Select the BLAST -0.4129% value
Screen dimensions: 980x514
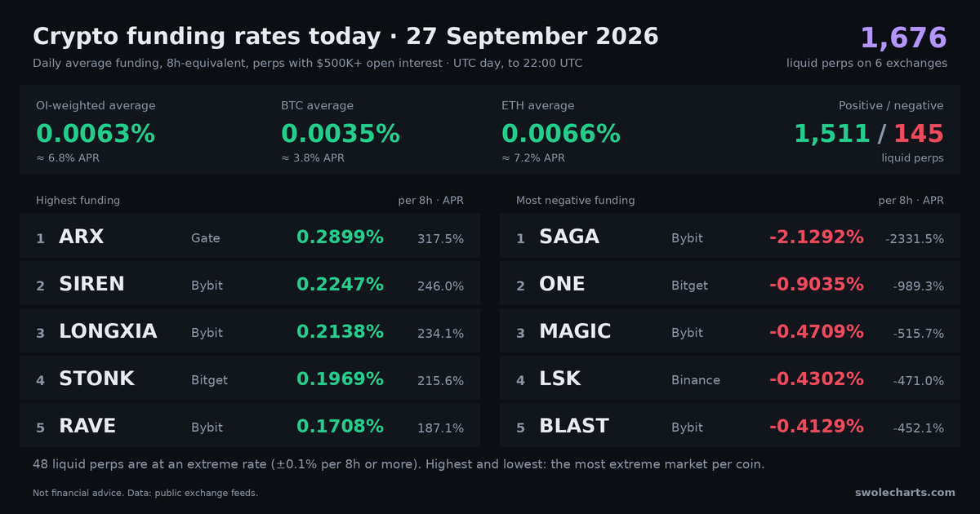point(817,426)
